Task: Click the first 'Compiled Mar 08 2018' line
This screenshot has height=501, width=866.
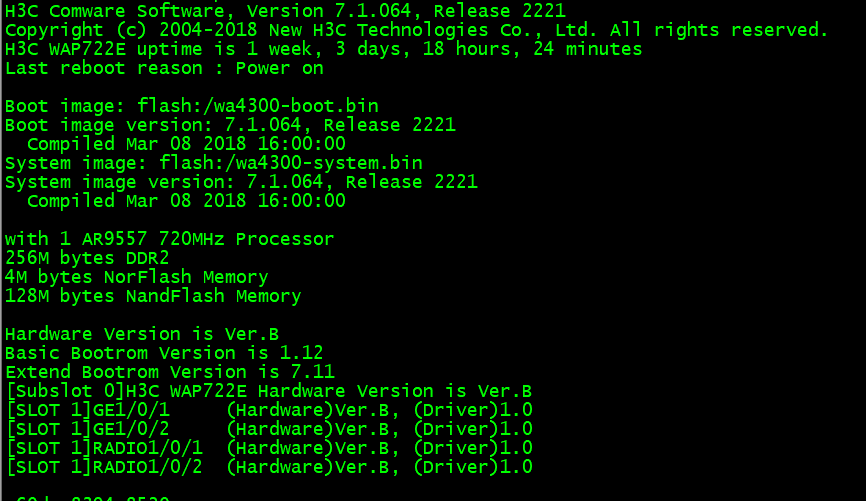Action: [x=186, y=144]
